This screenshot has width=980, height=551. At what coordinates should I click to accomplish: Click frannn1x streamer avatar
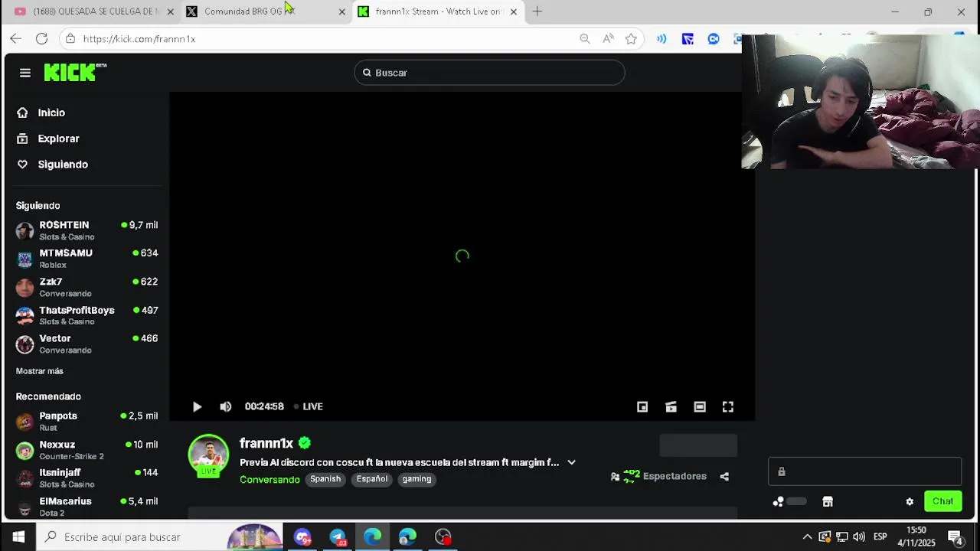pos(208,455)
